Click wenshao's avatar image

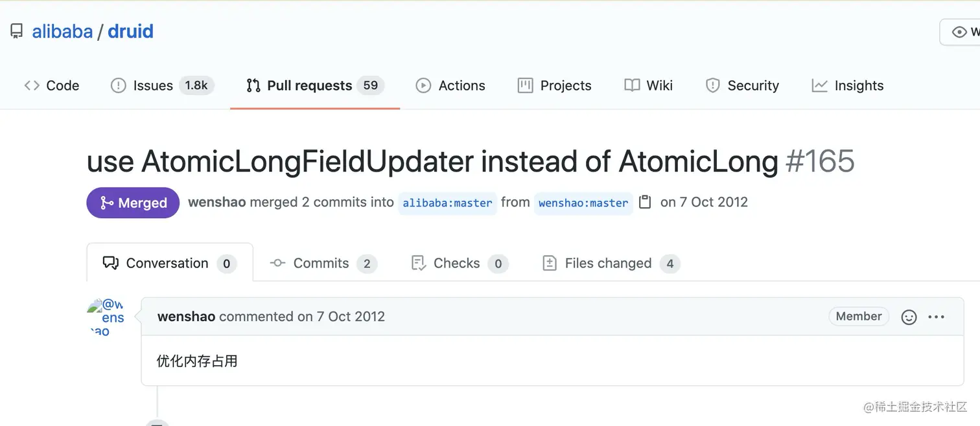click(x=106, y=317)
